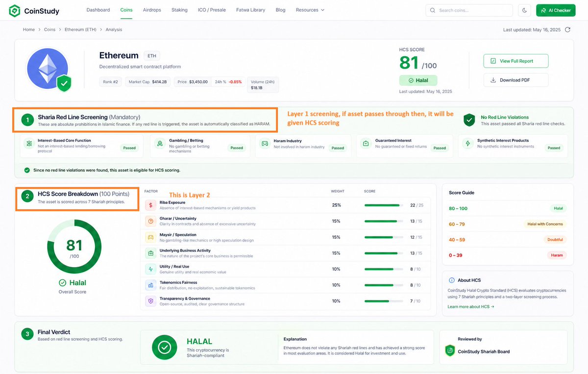The image size is (588, 374).
Task: Click the Ethereum (ETH) breadcrumb link
Action: (x=80, y=30)
